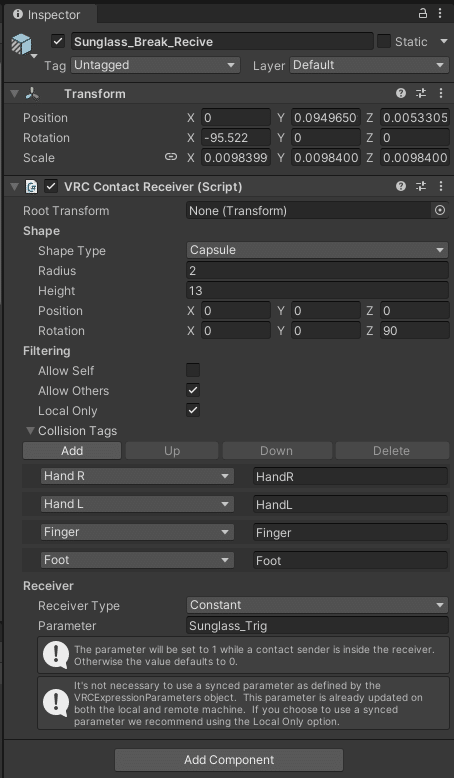This screenshot has width=454, height=778.
Task: Uncheck the Allow Others checkbox
Action: [193, 390]
